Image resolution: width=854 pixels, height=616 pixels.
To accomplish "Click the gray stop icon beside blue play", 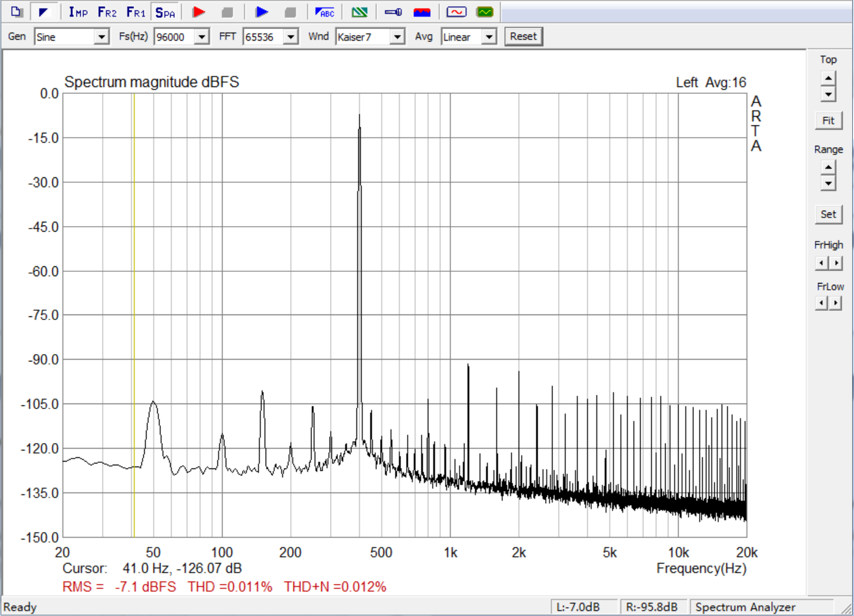I will [290, 12].
